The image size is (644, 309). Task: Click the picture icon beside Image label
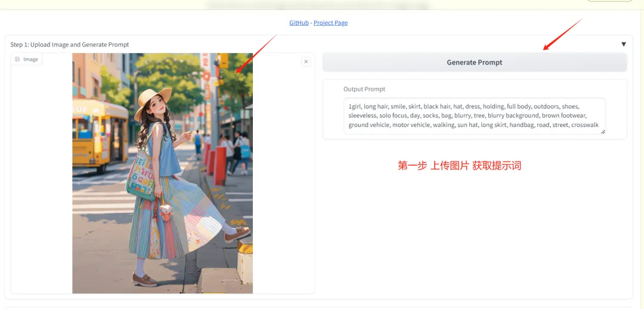[17, 59]
